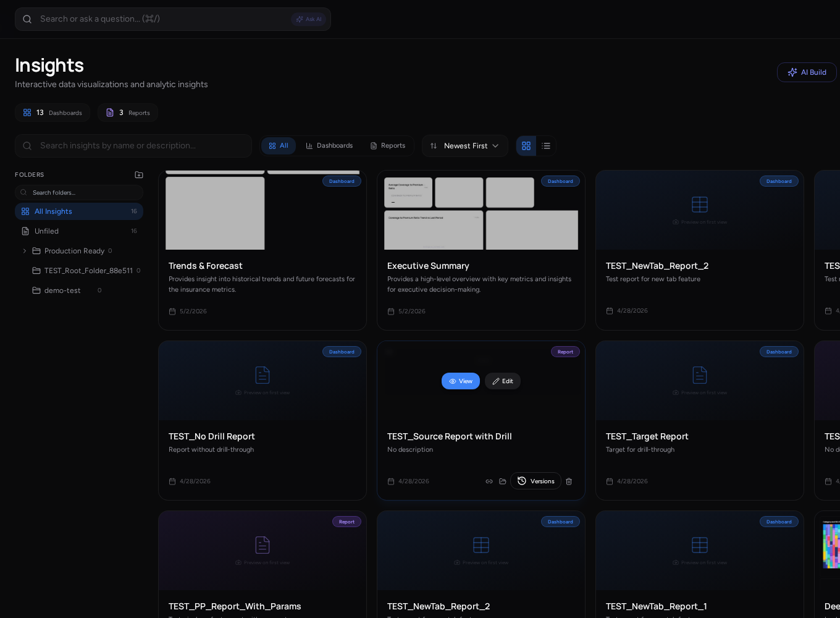This screenshot has width=840, height=618.
Task: Click the Report badge on TEST_Source Report
Action: 565,352
